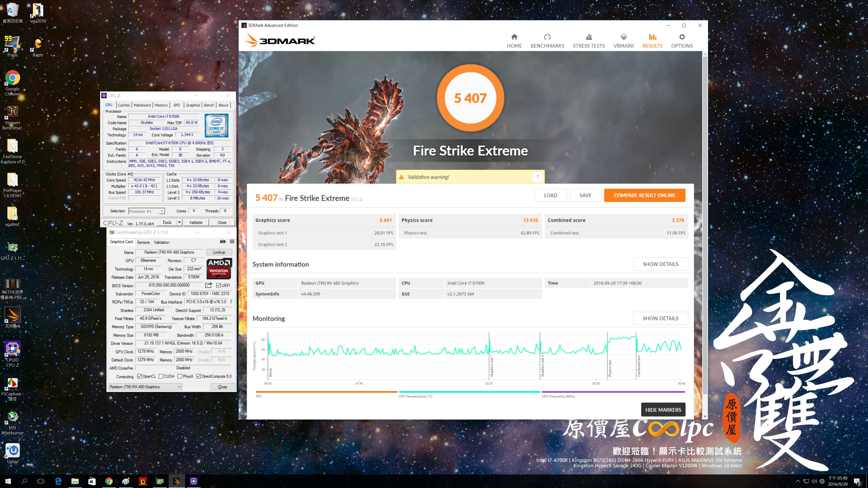The image size is (868, 488).
Task: Open the FastStone Capture desktop icon
Action: tap(12, 151)
